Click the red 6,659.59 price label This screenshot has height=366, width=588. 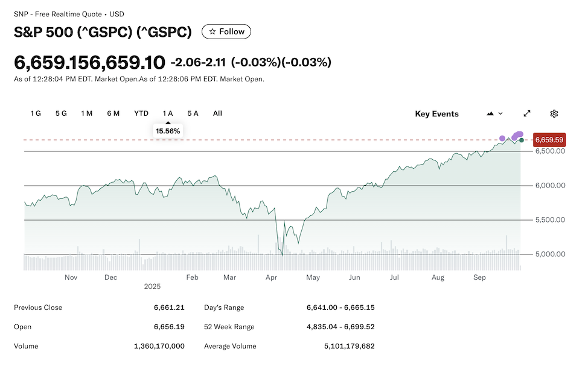point(549,140)
